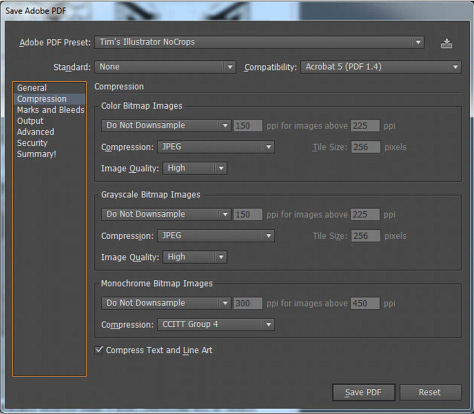This screenshot has width=474, height=414.
Task: Open the Compatibility dropdown set to Acrobat 5
Action: click(x=381, y=67)
